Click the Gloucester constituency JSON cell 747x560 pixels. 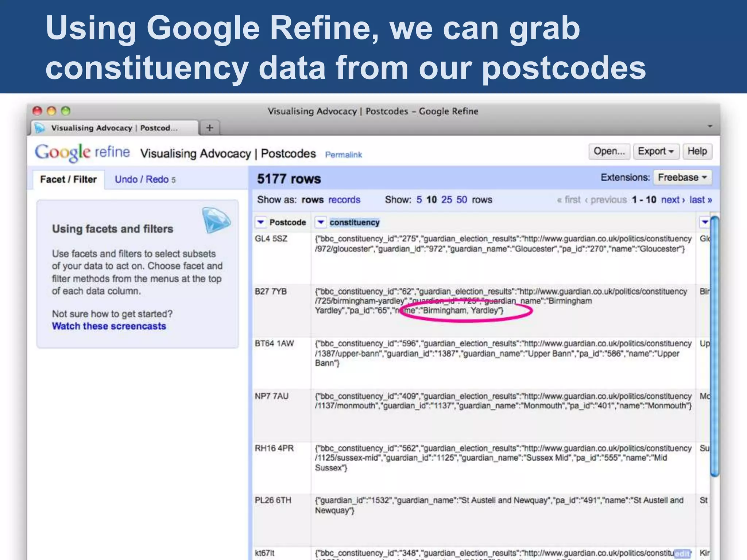(x=503, y=258)
